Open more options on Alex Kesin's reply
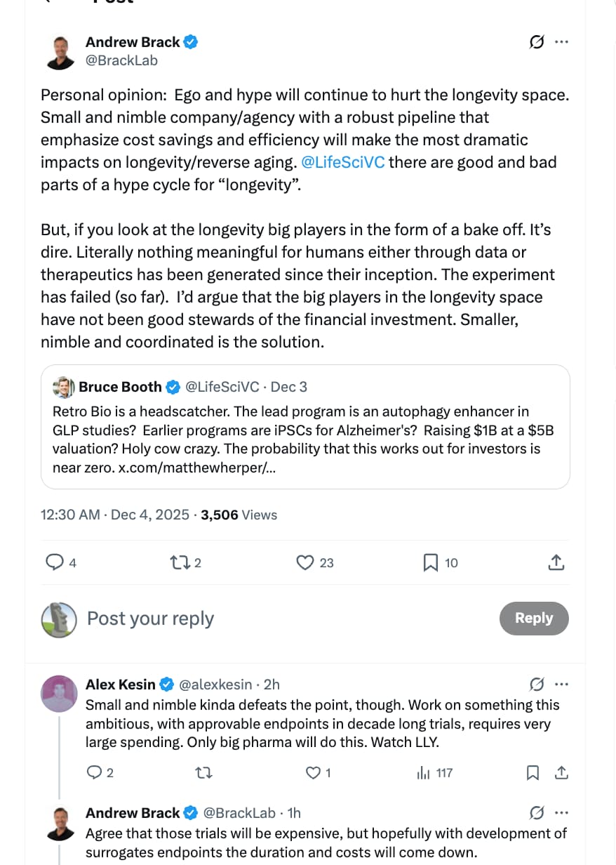Screen dimensions: 616x865 (x=561, y=684)
